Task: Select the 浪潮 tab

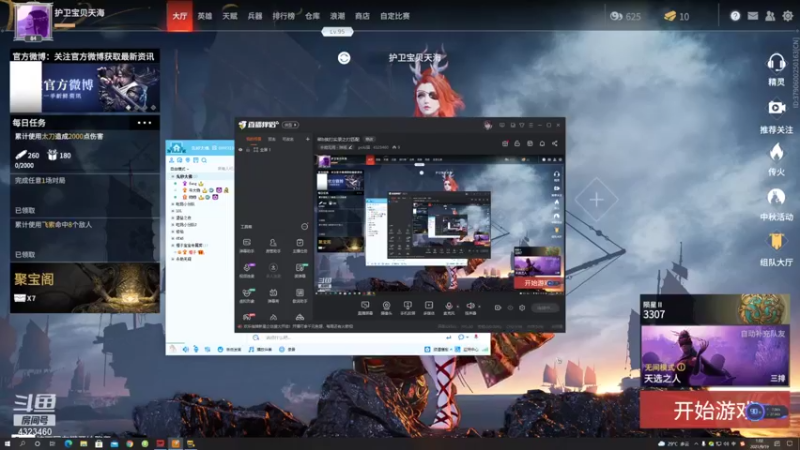Action: [337, 16]
